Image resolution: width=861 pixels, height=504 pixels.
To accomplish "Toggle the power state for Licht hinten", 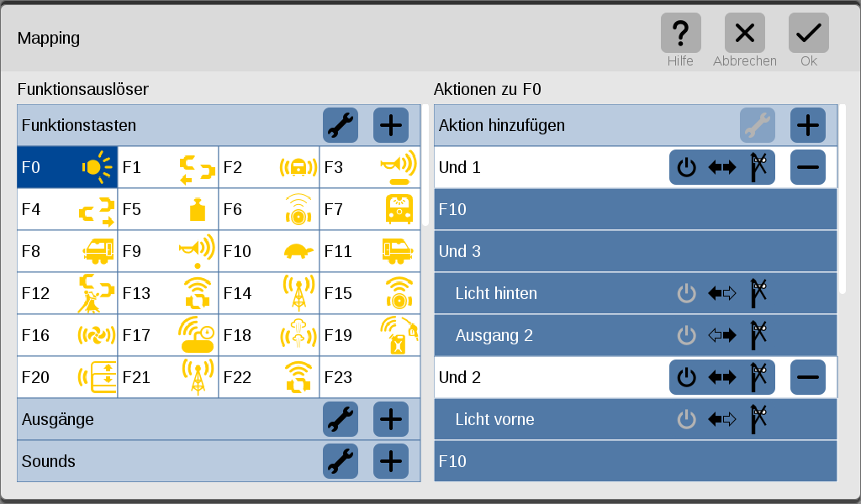I will 687,293.
